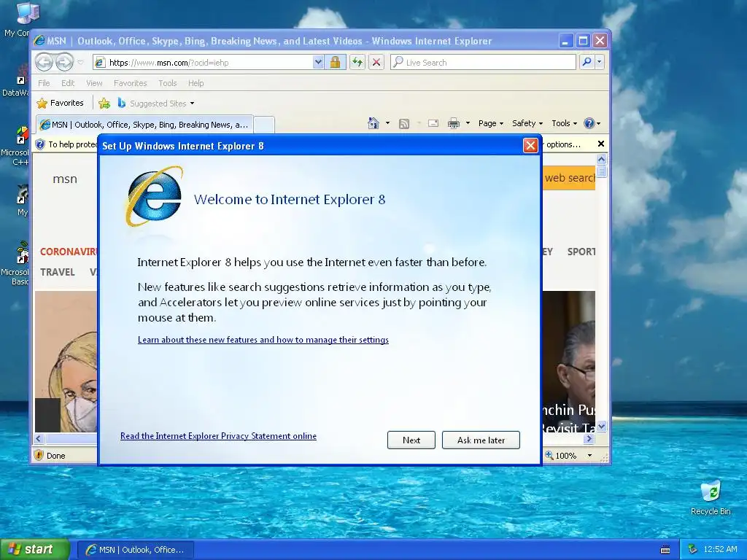The height and width of the screenshot is (560, 747).
Task: Open the Tools command bar dropdown
Action: 564,123
